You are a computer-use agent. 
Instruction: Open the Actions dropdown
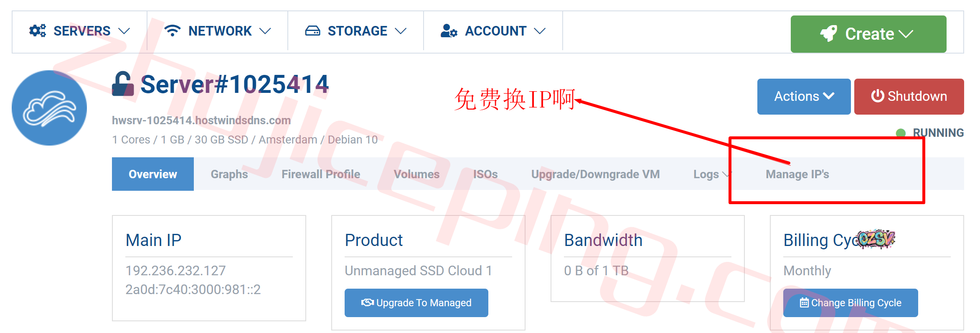tap(804, 96)
